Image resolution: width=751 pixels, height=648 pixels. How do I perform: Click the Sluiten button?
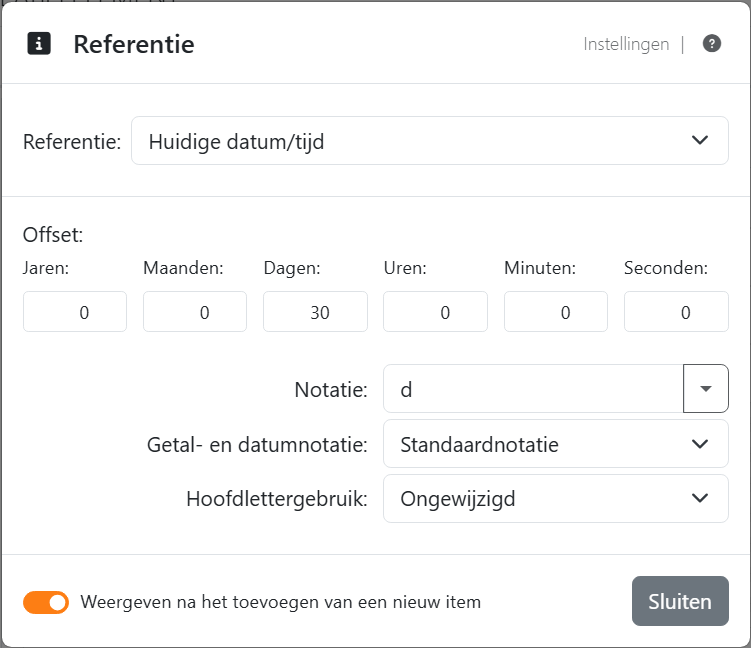(680, 601)
